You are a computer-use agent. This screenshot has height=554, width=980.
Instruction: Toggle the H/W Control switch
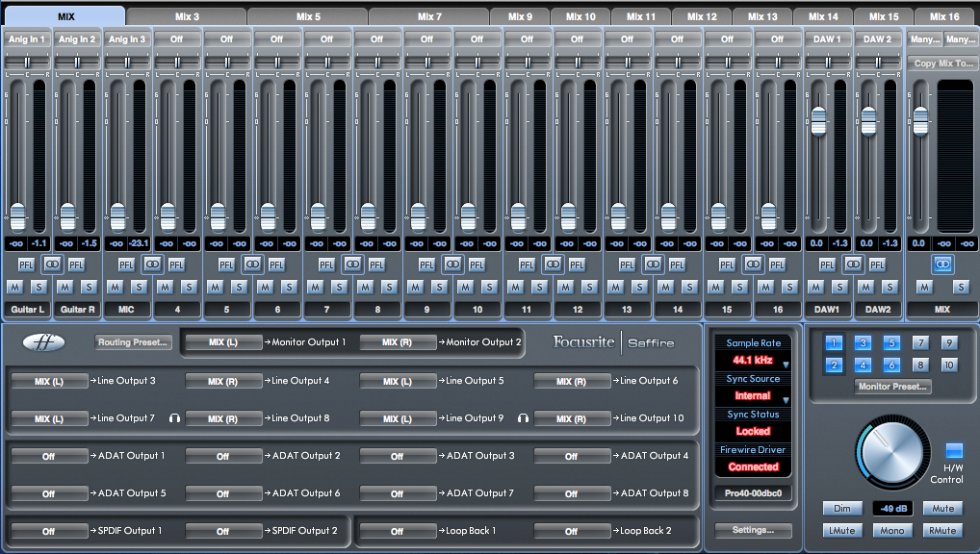click(x=954, y=450)
